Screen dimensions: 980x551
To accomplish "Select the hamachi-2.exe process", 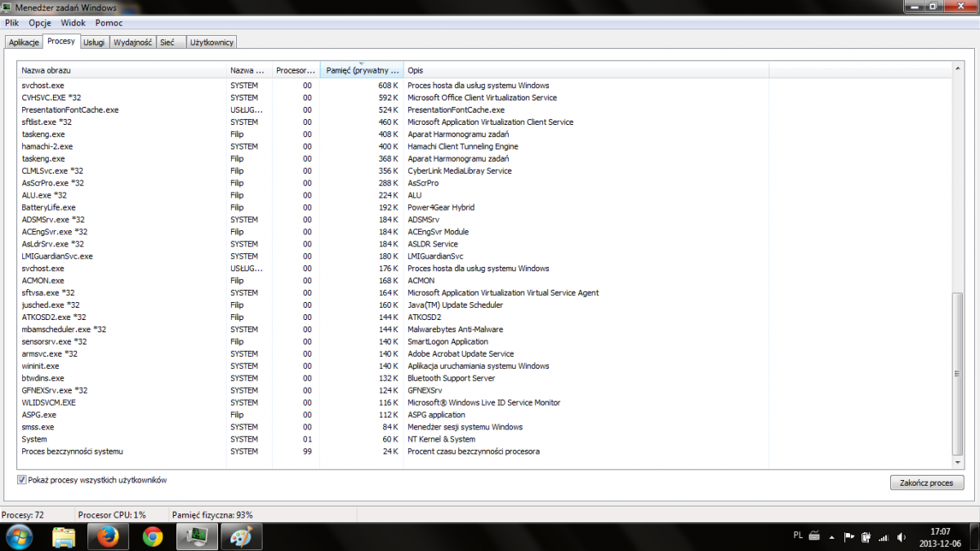I will click(x=485, y=147).
